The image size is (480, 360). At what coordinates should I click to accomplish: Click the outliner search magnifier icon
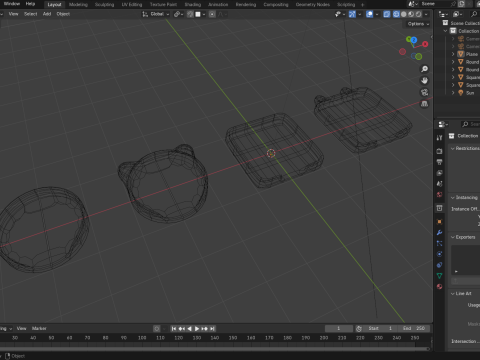point(474,14)
